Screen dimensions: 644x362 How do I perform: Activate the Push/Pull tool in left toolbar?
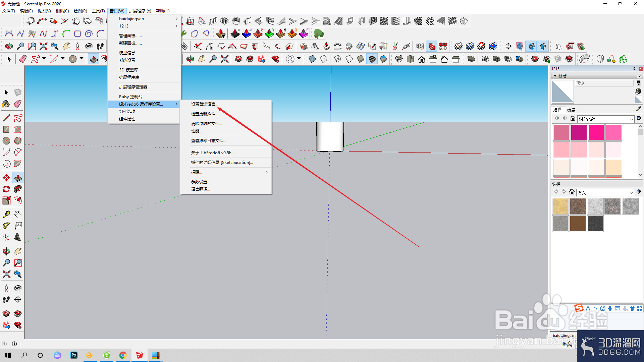pyautogui.click(x=18, y=178)
